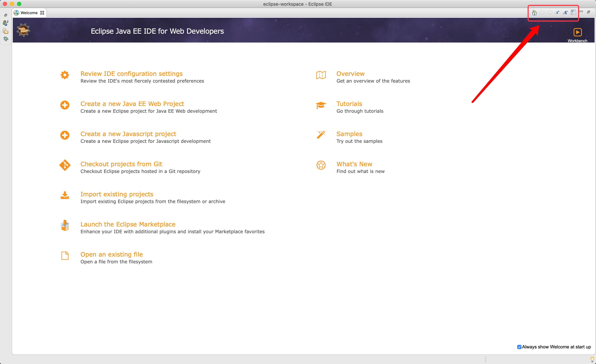
Task: Click the Welcome tab's colored circles icon
Action: tap(16, 13)
